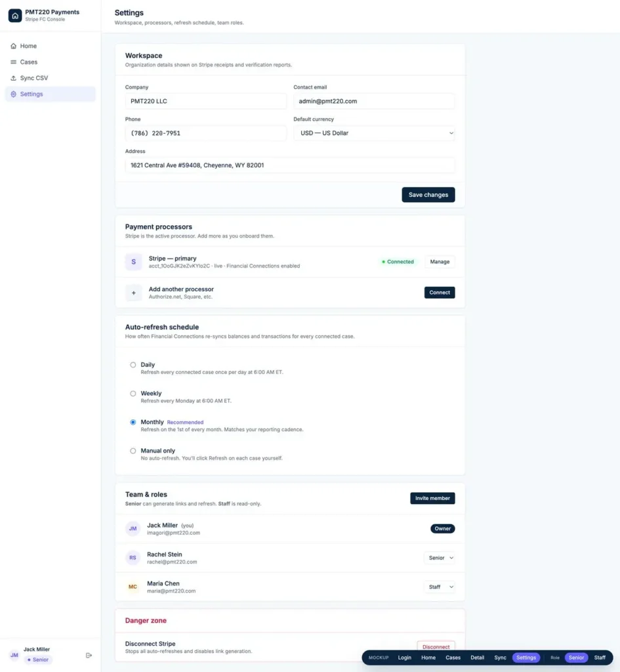
Task: Click Connect to add another processor
Action: (x=440, y=293)
